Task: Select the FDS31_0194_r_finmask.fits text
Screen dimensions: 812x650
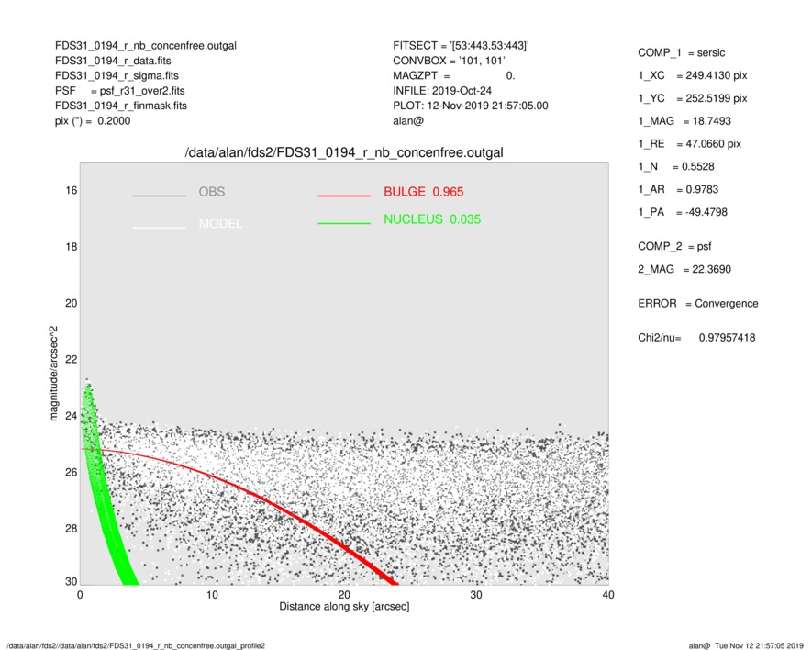Action: tap(121, 106)
